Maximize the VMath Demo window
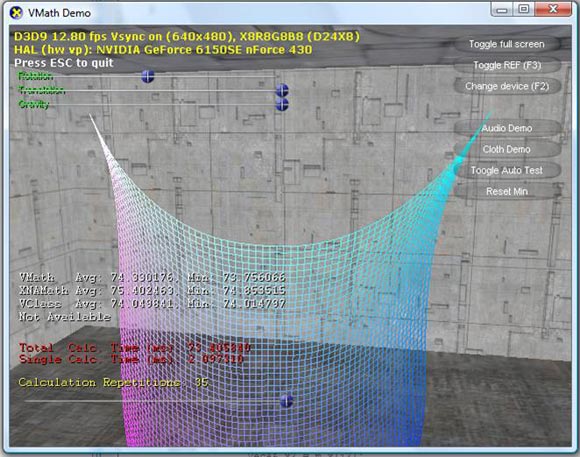 [x=523, y=10]
